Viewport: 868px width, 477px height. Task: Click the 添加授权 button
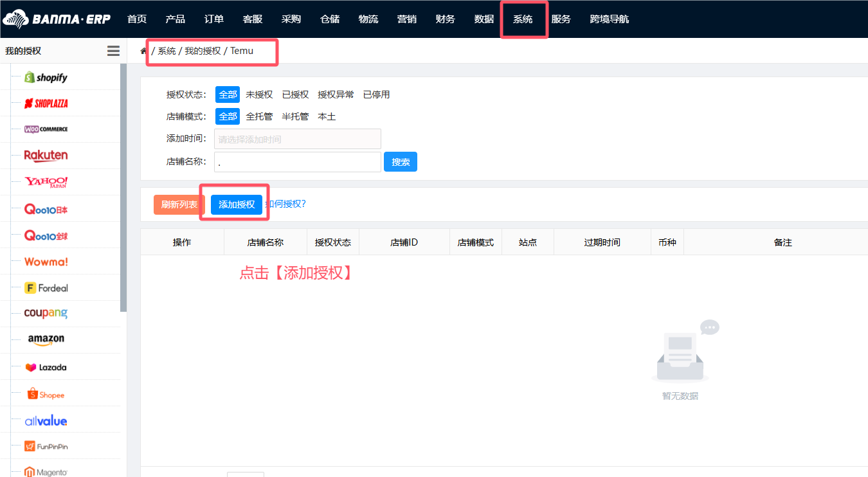[237, 204]
